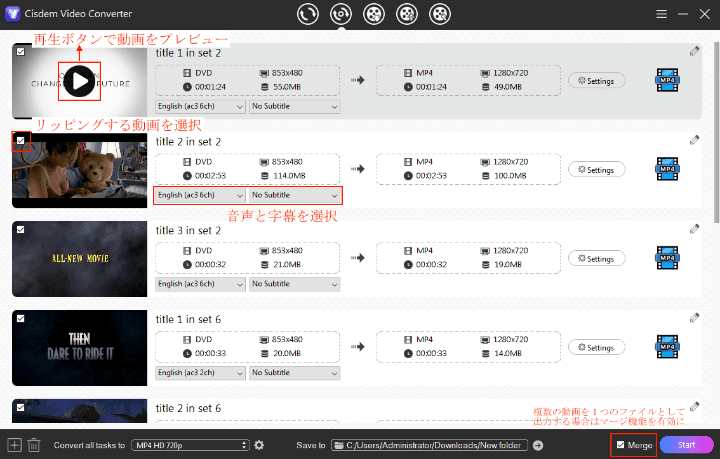Open the fifth top tab (film reel icon)

pyautogui.click(x=440, y=14)
